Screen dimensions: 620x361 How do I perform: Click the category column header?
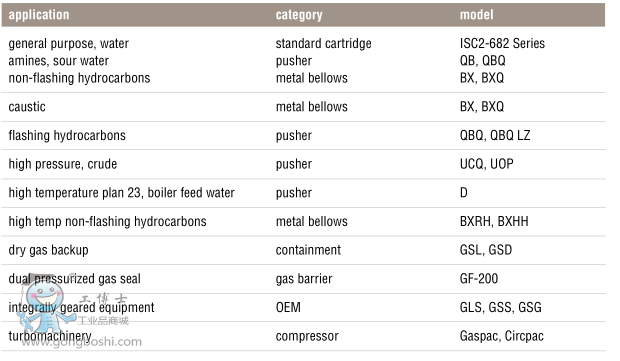click(x=299, y=15)
